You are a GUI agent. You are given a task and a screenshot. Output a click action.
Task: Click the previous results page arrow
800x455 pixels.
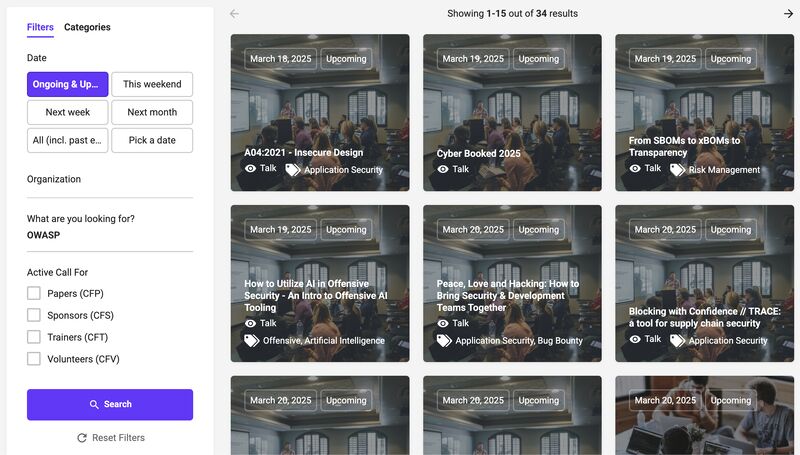click(234, 14)
